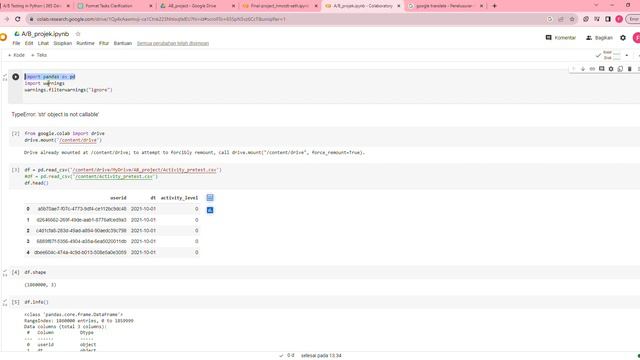Delete cell trash icon
Image resolution: width=640 pixels, height=360 pixels.
[x=630, y=69]
